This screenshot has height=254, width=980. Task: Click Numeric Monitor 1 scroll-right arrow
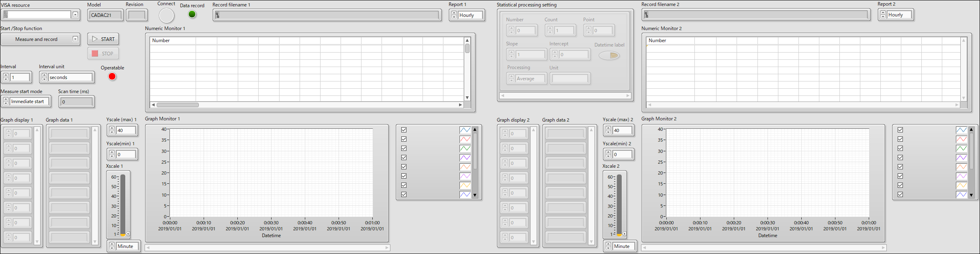tap(460, 105)
